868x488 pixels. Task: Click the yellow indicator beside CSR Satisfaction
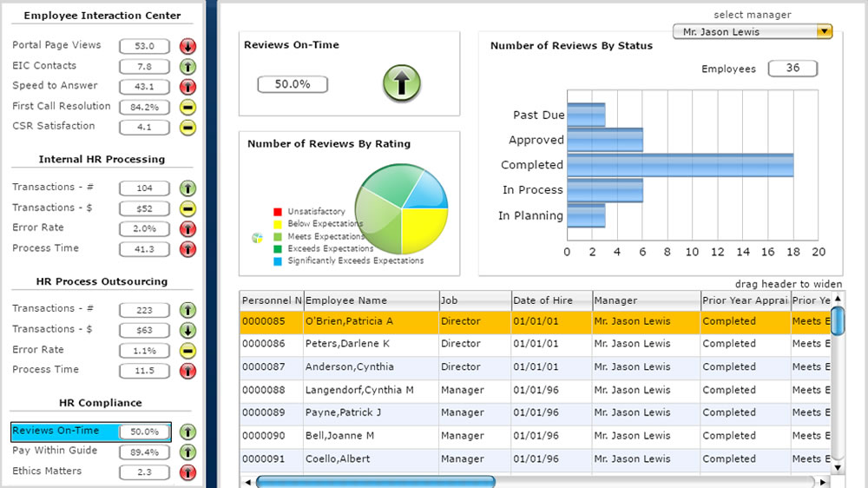click(x=187, y=128)
